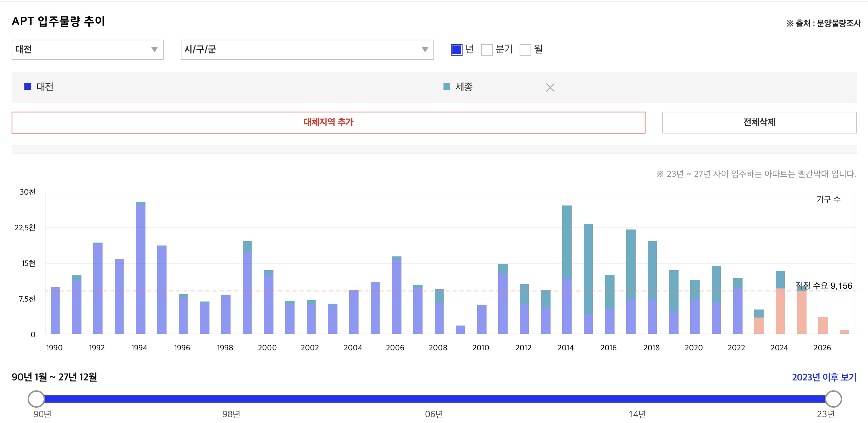Check the 월 monthly checkbox
The height and width of the screenshot is (423, 868).
[x=525, y=49]
